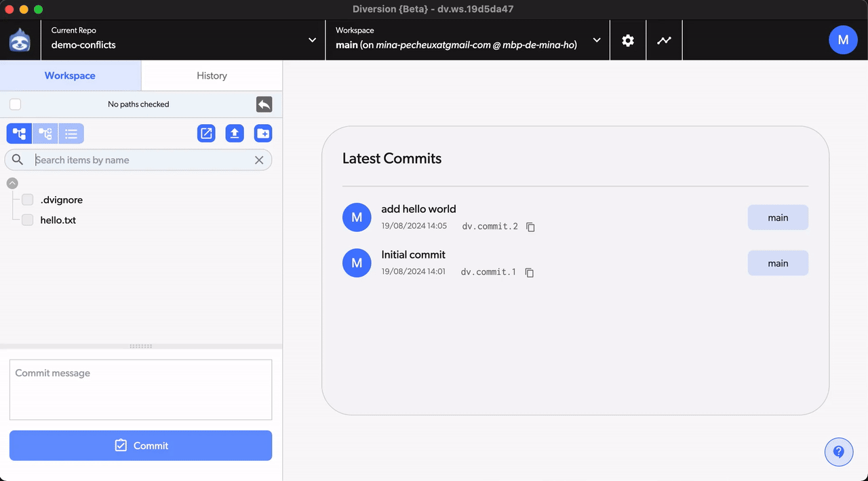Check the select all paths checkbox
The height and width of the screenshot is (481, 868).
tap(16, 104)
